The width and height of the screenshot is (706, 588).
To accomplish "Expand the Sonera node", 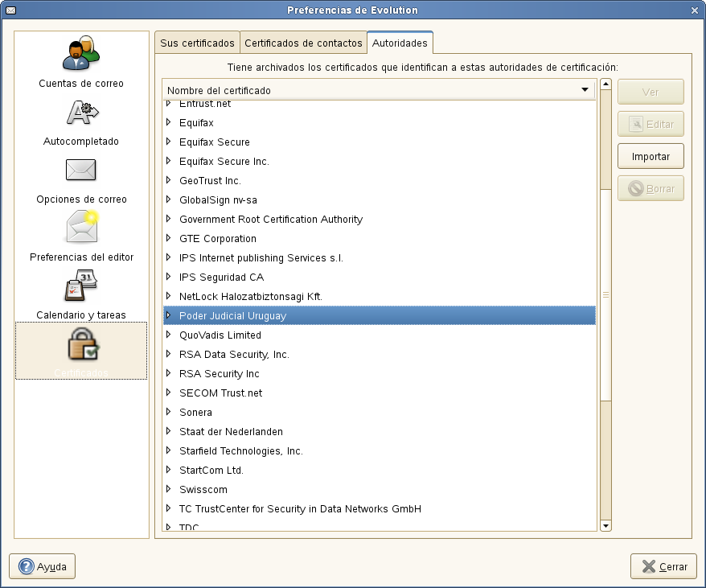I will click(x=168, y=412).
